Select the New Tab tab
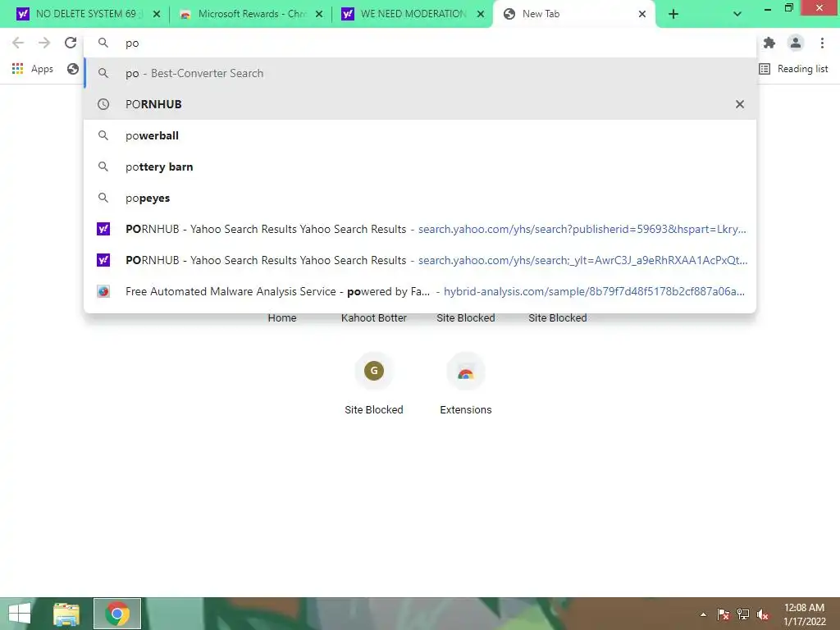840x630 pixels. 572,14
